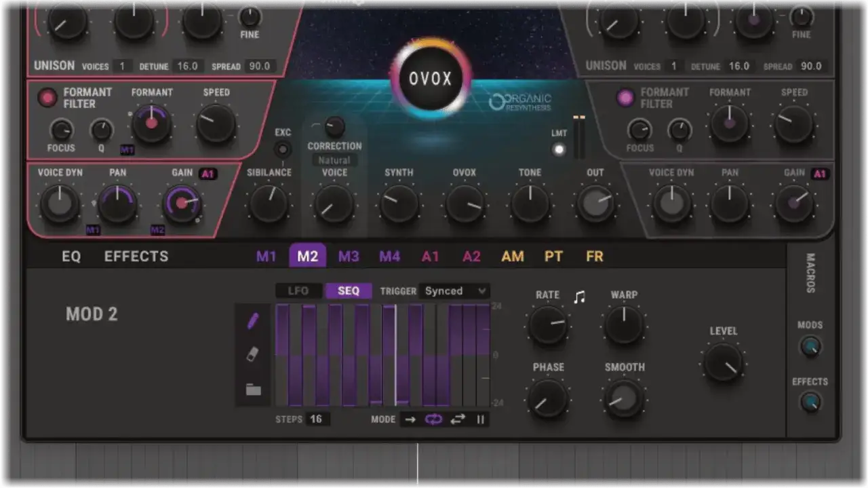Click the two-bar mode icon next to back-and-forth
The width and height of the screenshot is (868, 488).
click(x=481, y=419)
